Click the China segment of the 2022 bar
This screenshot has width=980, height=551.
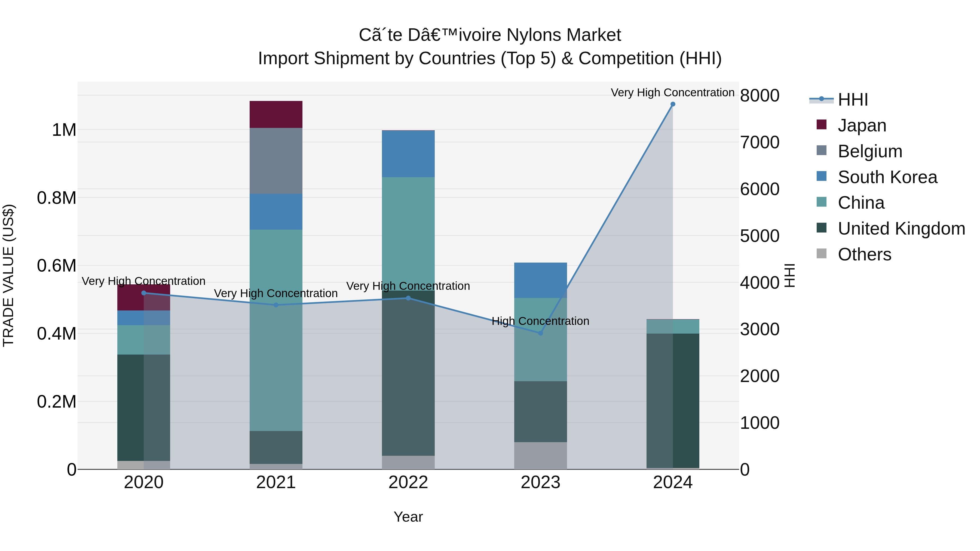point(408,234)
